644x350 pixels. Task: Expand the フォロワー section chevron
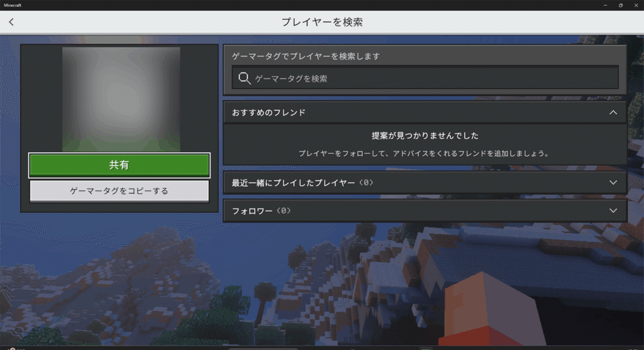pyautogui.click(x=613, y=211)
